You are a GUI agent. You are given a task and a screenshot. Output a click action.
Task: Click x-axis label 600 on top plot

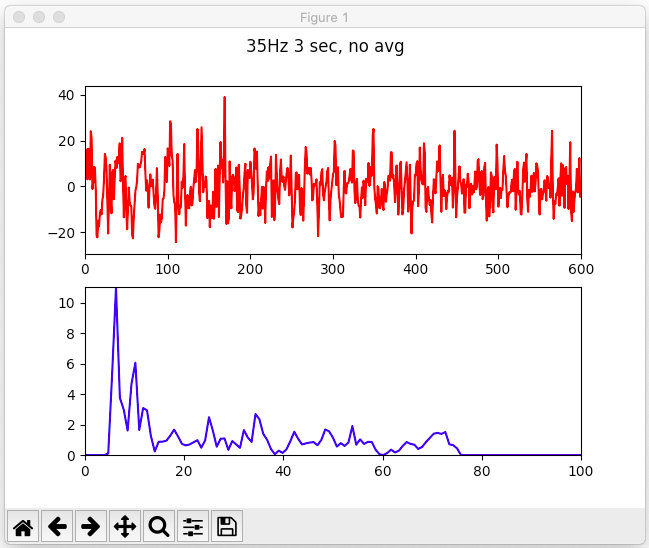pos(581,269)
